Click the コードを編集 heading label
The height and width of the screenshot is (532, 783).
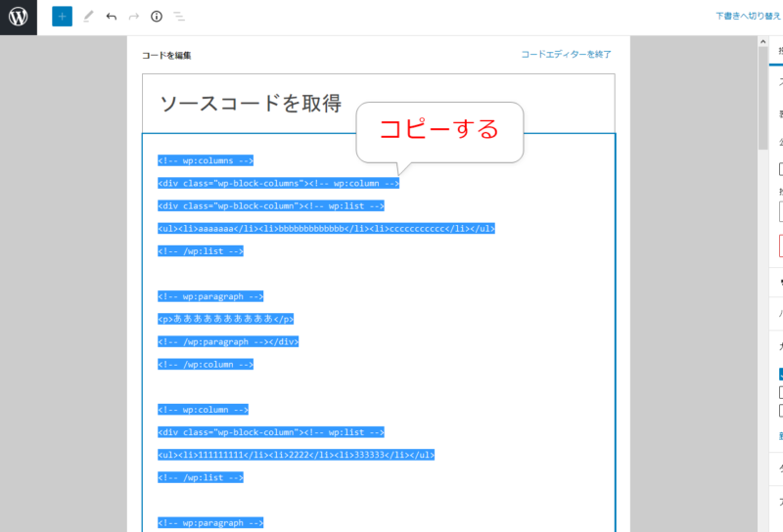click(x=166, y=56)
